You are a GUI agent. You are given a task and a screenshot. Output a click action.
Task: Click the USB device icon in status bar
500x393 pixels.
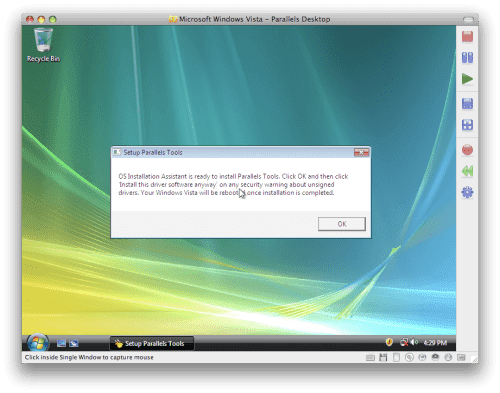[448, 358]
